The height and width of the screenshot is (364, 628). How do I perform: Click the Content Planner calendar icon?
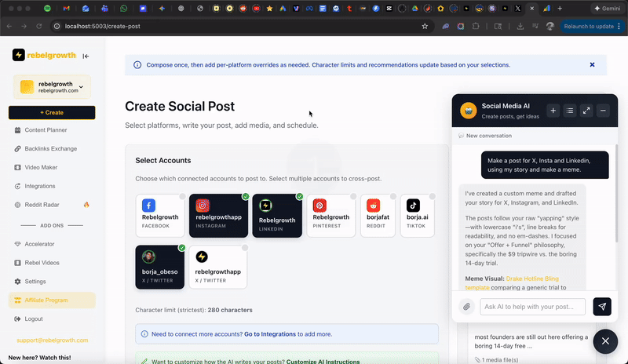click(17, 129)
